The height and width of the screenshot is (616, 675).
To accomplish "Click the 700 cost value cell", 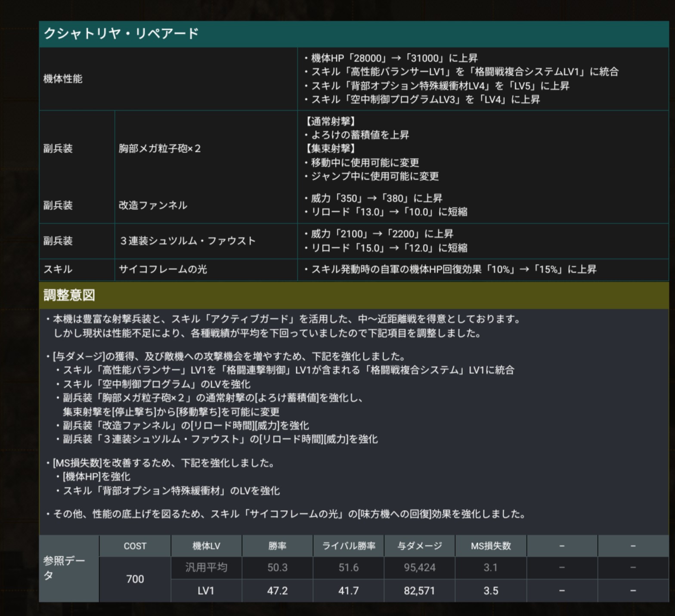I will pyautogui.click(x=135, y=579).
